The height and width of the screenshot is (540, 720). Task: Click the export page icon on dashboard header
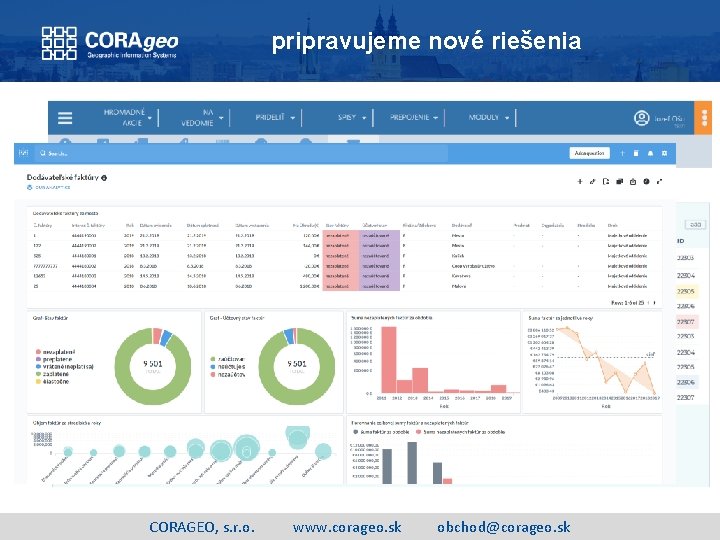pyautogui.click(x=606, y=181)
